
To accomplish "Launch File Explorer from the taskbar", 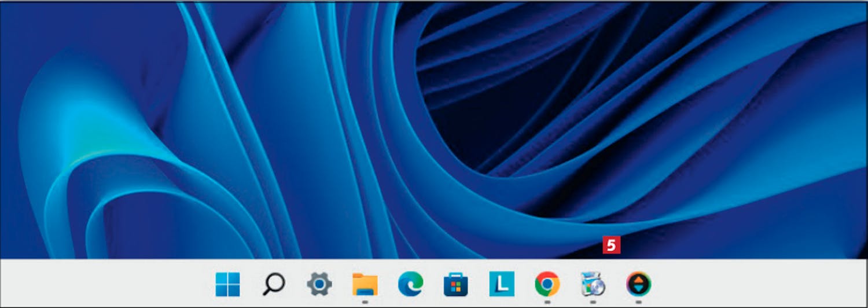I will click(365, 284).
